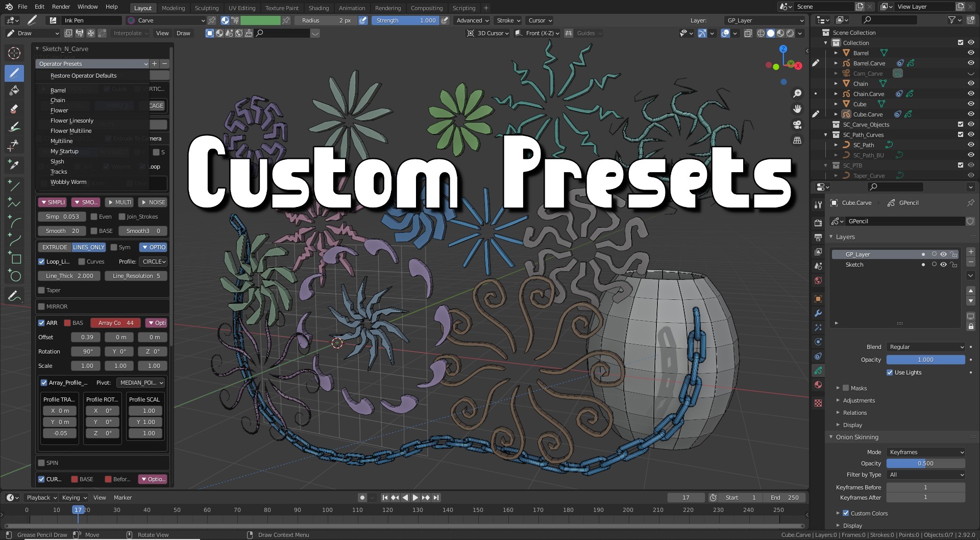Open the Modifiers wrench properties tab
Viewport: 980px width, 540px height.
tap(818, 313)
